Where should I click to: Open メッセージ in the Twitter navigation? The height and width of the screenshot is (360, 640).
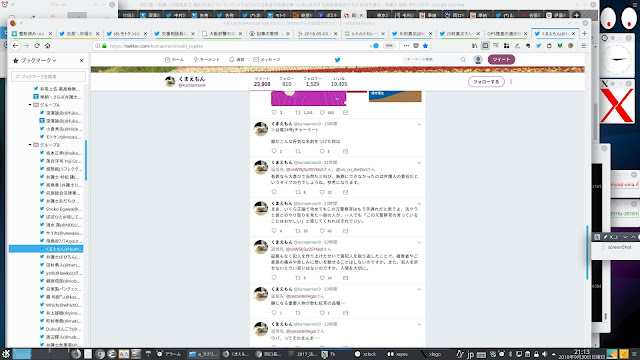[x=267, y=60]
